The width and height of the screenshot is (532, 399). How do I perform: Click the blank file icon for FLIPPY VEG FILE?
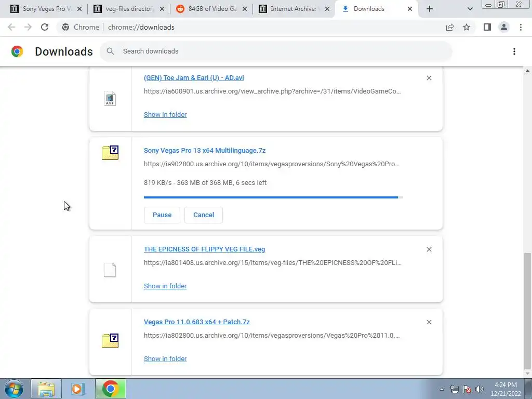pyautogui.click(x=110, y=270)
